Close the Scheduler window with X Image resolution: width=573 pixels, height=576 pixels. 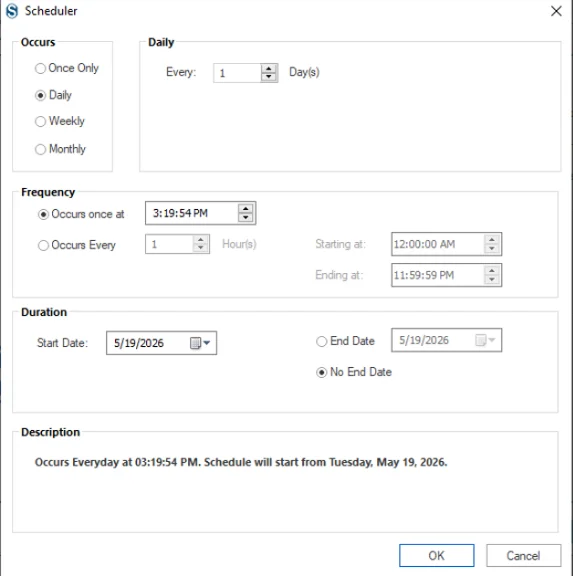[x=556, y=11]
